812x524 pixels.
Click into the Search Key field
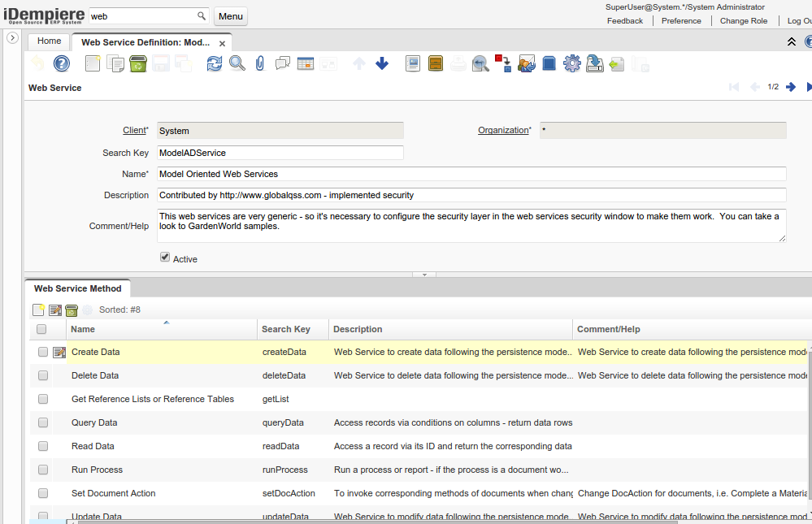coord(280,153)
